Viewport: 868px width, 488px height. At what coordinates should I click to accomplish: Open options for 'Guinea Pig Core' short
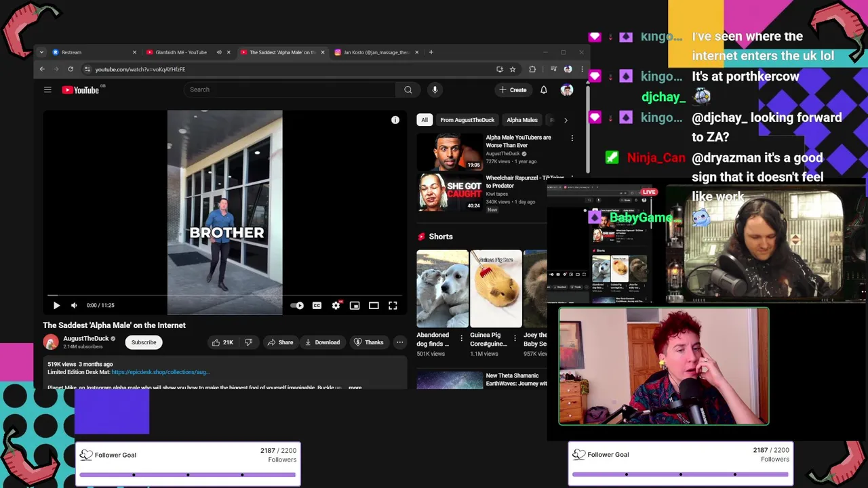515,338
